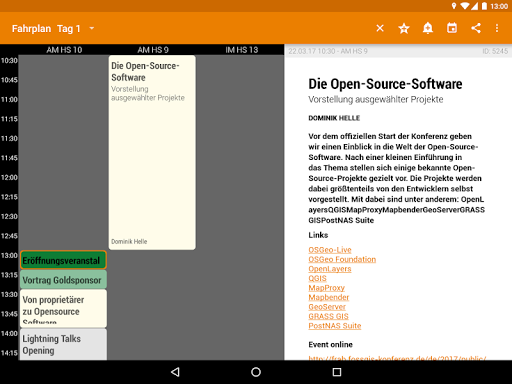This screenshot has height=384, width=512.
Task: Tap the AM HS 9 room header
Action: [x=153, y=50]
